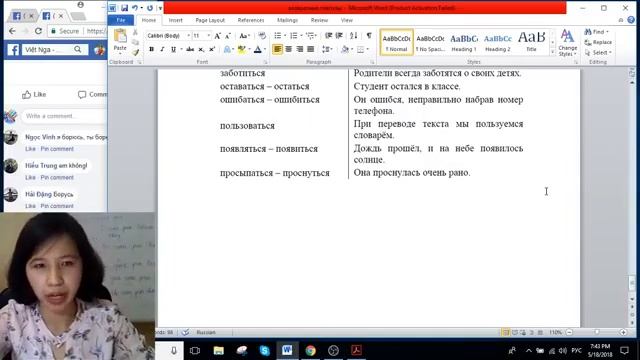Click the Strikethrough icon
Screen dimensions: 640x360
point(190,49)
